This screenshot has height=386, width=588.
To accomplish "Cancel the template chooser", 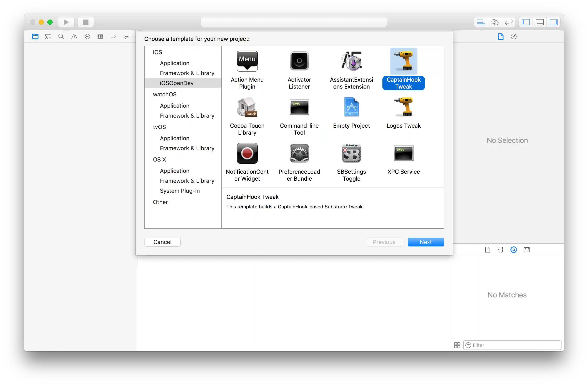I will click(x=162, y=242).
